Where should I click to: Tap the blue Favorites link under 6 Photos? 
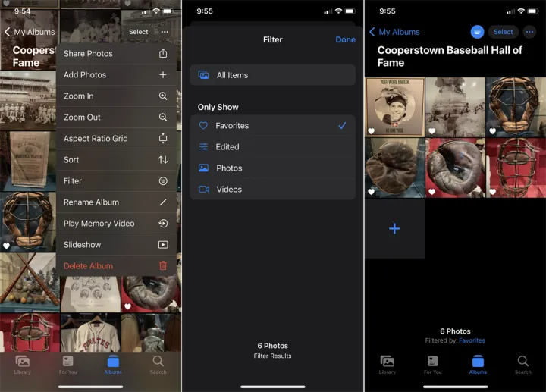[x=472, y=340]
